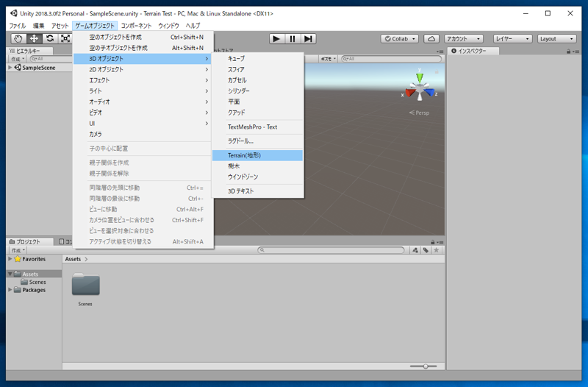
Task: Select the Scale tool
Action: [x=65, y=39]
